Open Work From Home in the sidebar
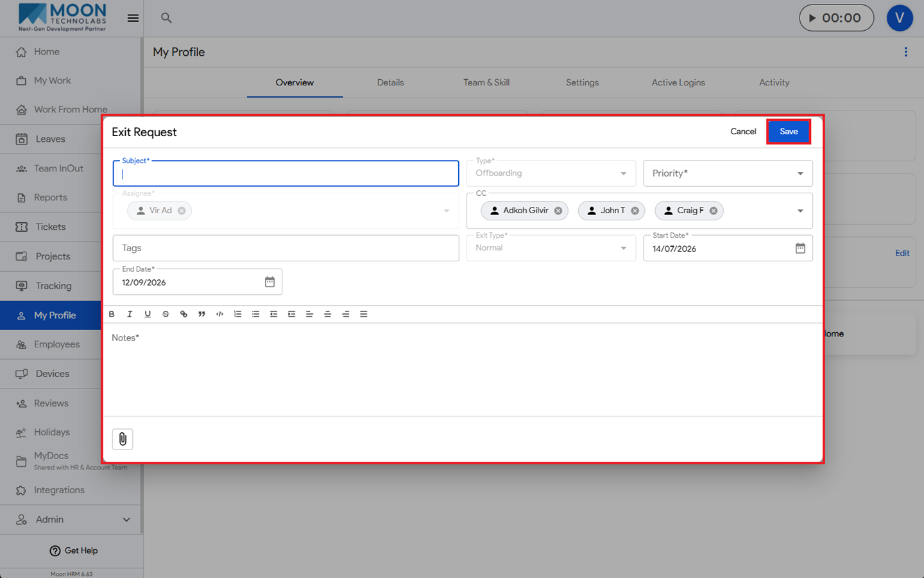Screen dimensions: 924x578 tap(71, 110)
